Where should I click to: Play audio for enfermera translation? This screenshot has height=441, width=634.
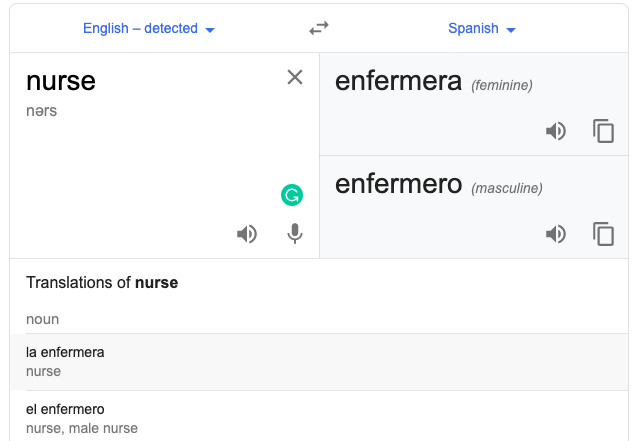click(x=556, y=131)
